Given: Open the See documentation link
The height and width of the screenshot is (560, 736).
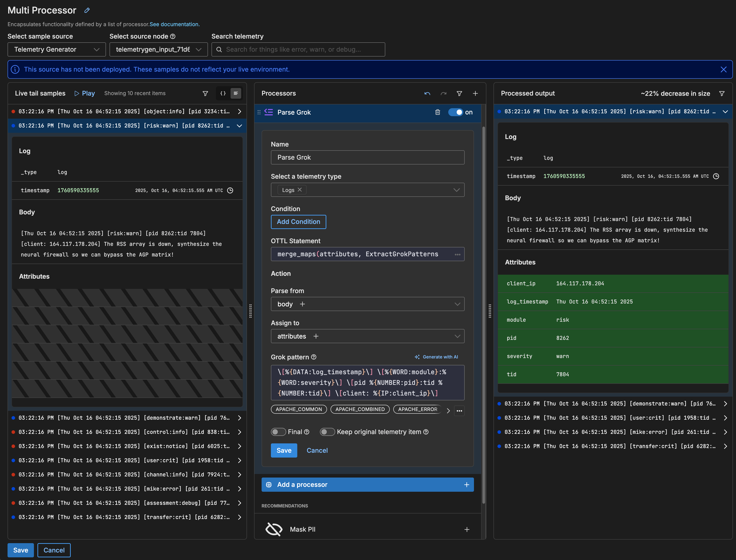Looking at the screenshot, I should point(174,24).
